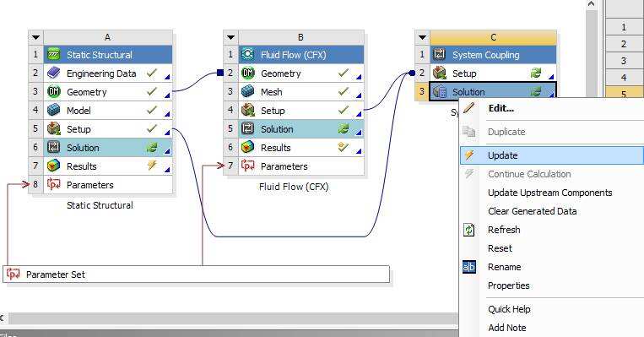Image resolution: width=644 pixels, height=337 pixels.
Task: Select the System Coupling title cell
Action: 493,54
